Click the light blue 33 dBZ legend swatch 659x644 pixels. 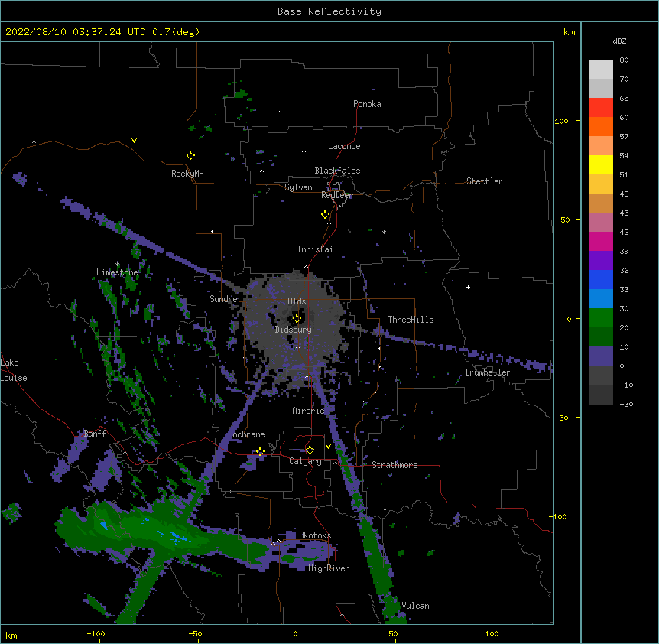click(601, 299)
